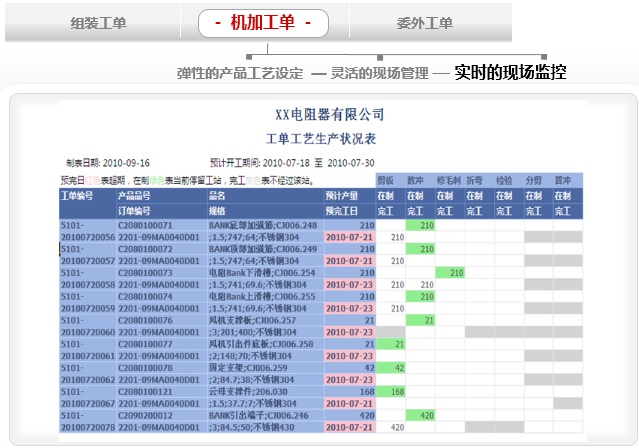Click the 剪板 process column header
Viewport: 639px width, 448px height.
(x=385, y=181)
